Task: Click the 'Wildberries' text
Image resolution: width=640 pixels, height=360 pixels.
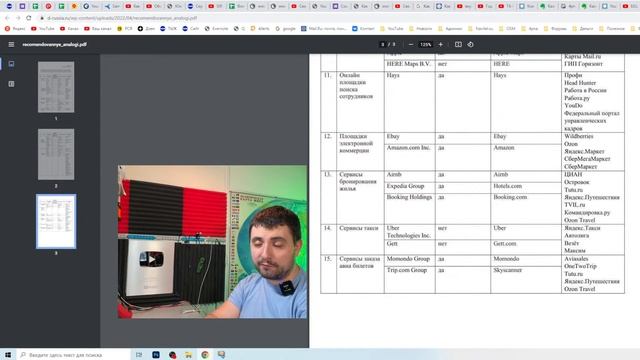Action: click(579, 136)
